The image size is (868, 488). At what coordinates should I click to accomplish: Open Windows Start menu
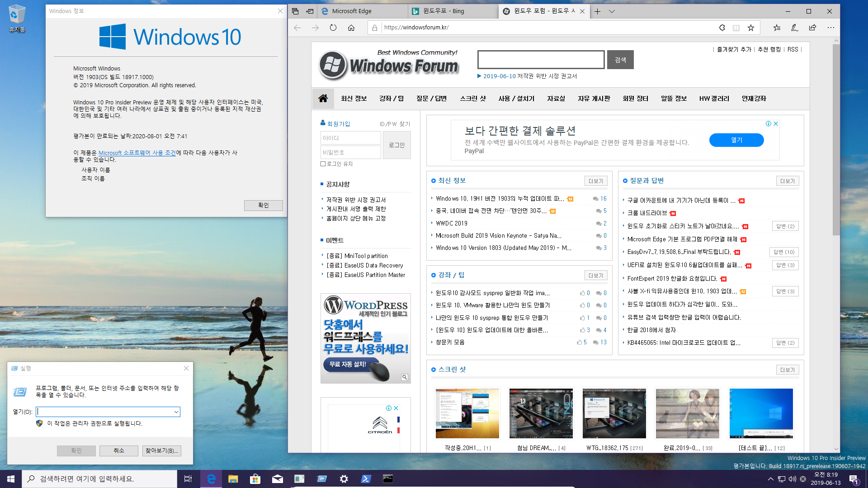pos(11,479)
